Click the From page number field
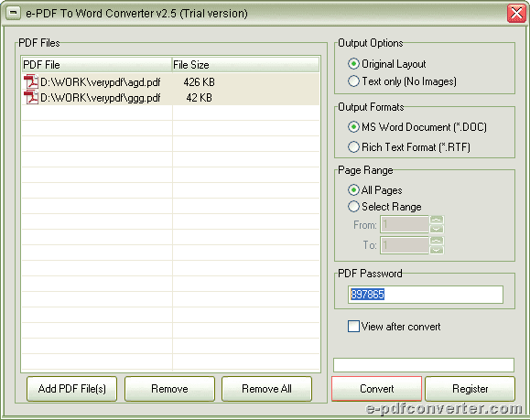Image resolution: width=530 pixels, height=420 pixels. pos(405,224)
